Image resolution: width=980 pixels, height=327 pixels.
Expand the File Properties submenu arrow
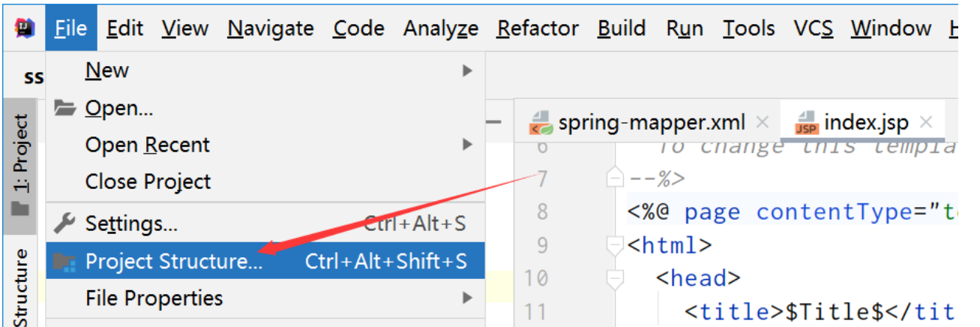(x=468, y=298)
